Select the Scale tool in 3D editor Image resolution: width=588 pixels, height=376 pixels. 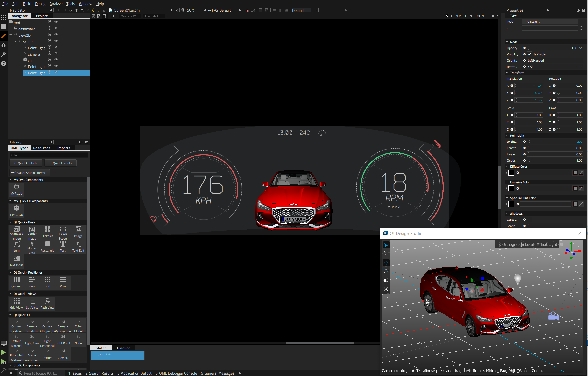[x=386, y=280]
